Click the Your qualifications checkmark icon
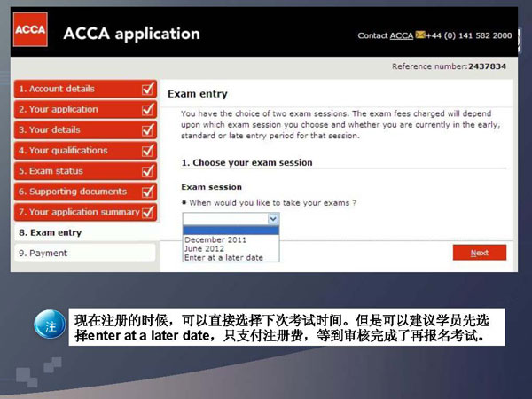Viewport: 532px width, 399px height. [x=148, y=151]
